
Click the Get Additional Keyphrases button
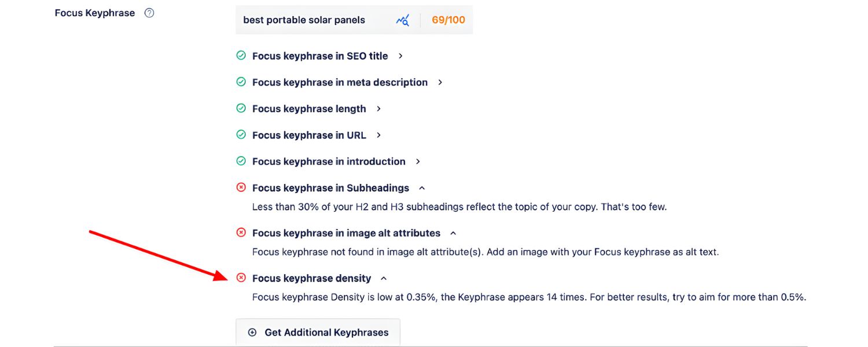[x=318, y=332]
